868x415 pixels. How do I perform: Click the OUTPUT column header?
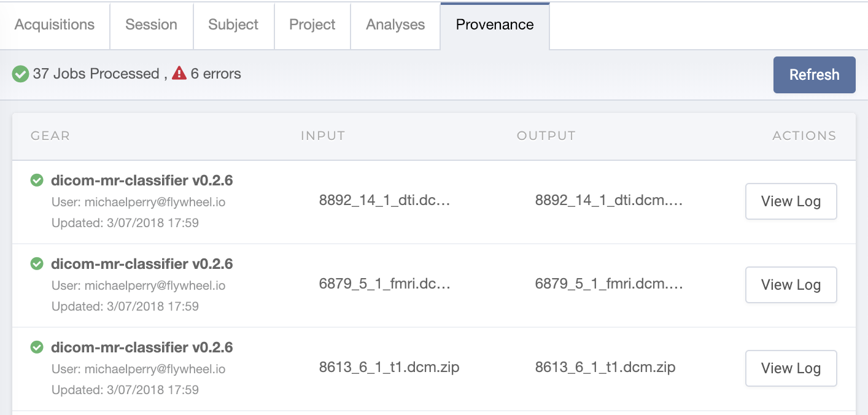pos(546,136)
